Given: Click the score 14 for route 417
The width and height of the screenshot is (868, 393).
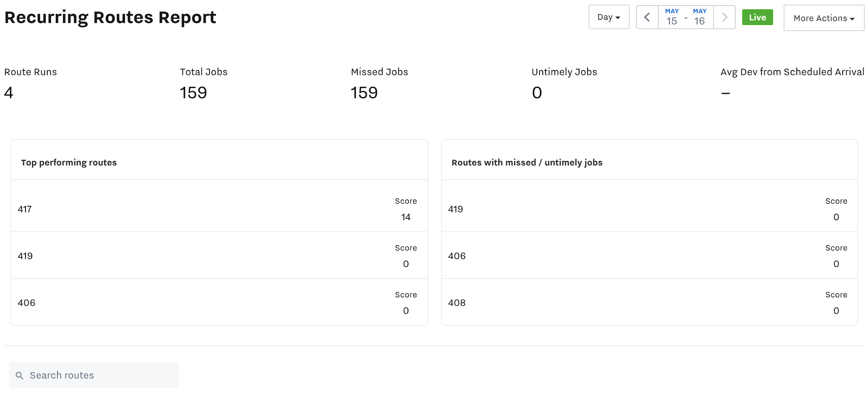Looking at the screenshot, I should point(406,217).
